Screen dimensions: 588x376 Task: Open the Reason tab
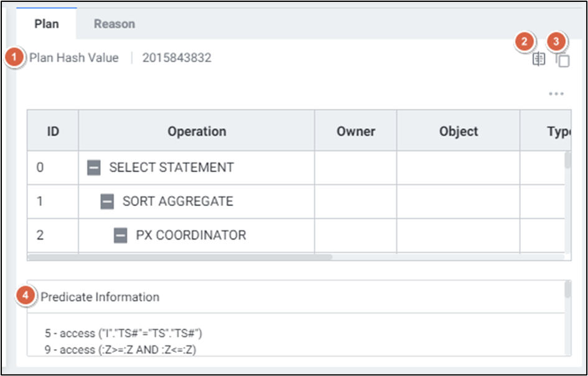click(x=114, y=24)
